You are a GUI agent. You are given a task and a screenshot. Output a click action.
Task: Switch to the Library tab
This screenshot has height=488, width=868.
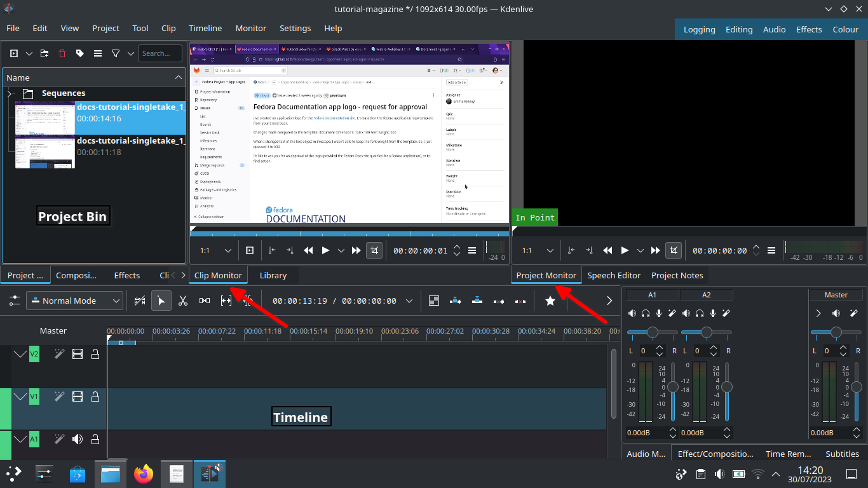point(273,275)
